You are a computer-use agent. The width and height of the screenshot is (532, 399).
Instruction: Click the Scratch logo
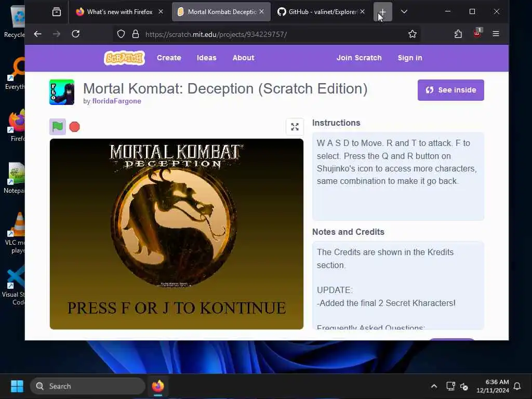pyautogui.click(x=125, y=58)
